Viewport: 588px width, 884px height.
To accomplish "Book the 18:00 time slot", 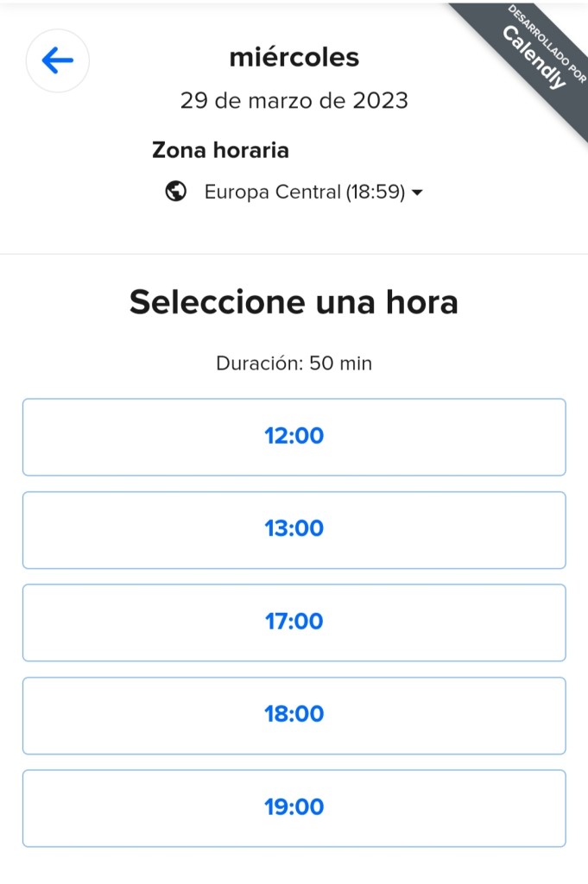I will tap(294, 715).
